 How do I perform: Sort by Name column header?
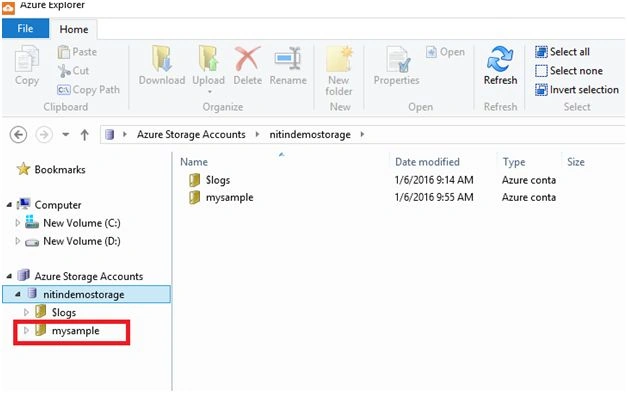pos(194,162)
